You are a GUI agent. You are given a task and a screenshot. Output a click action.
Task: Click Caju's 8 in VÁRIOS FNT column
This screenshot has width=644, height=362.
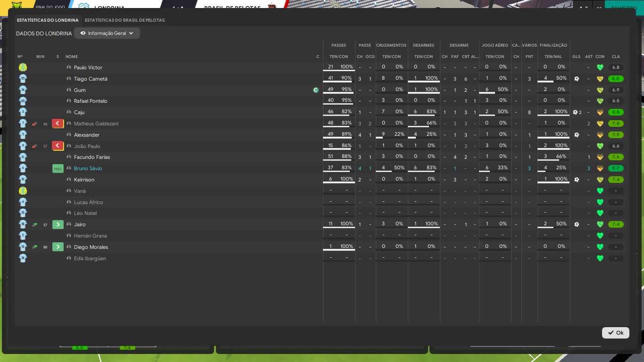(529, 112)
